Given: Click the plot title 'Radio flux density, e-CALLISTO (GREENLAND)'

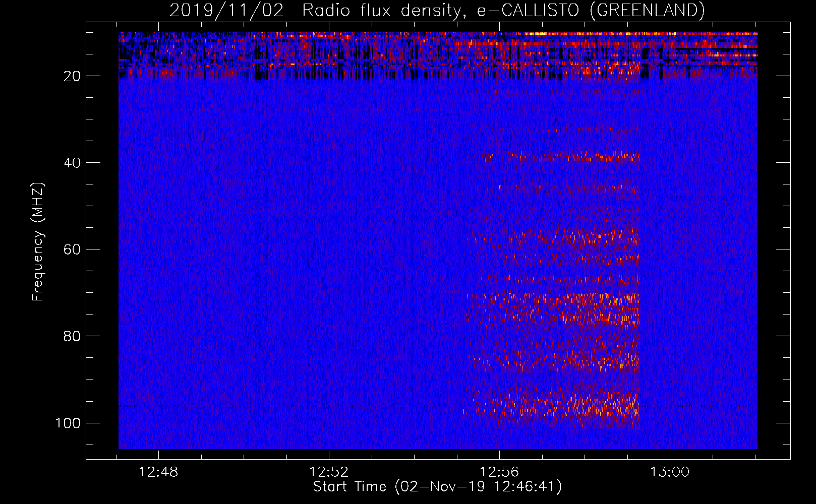Looking at the screenshot, I should click(503, 10).
